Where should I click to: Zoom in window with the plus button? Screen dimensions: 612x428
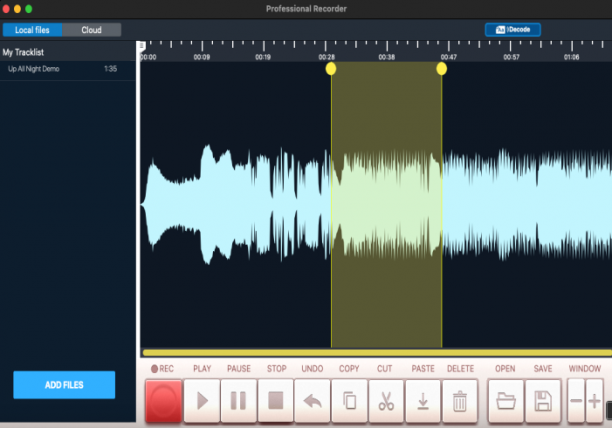[594, 401]
